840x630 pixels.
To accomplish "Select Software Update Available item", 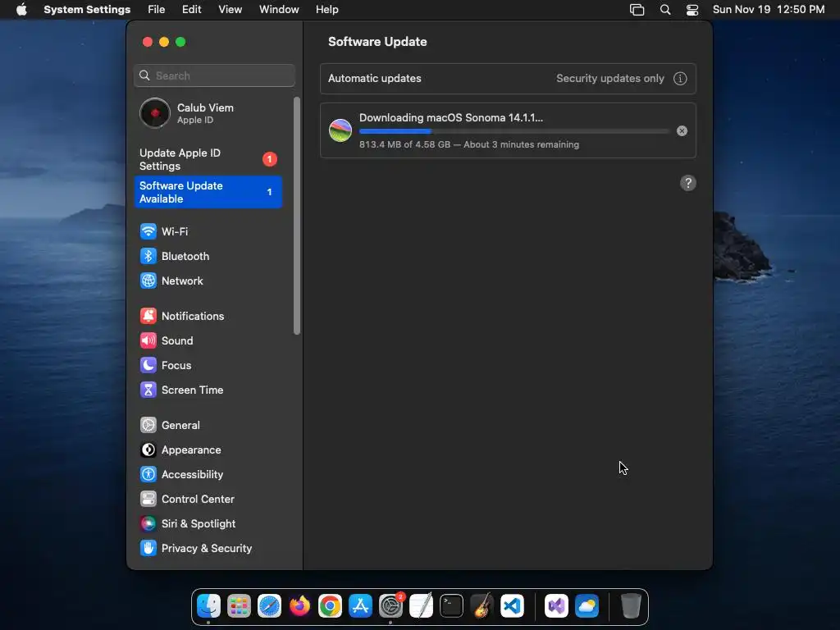I will 208,192.
